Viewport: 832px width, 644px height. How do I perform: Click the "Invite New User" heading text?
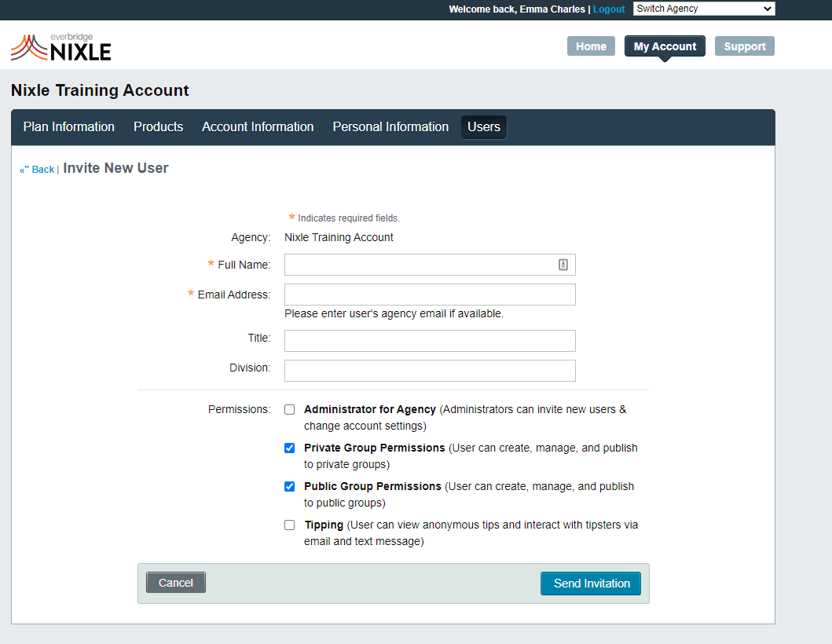[x=115, y=168]
